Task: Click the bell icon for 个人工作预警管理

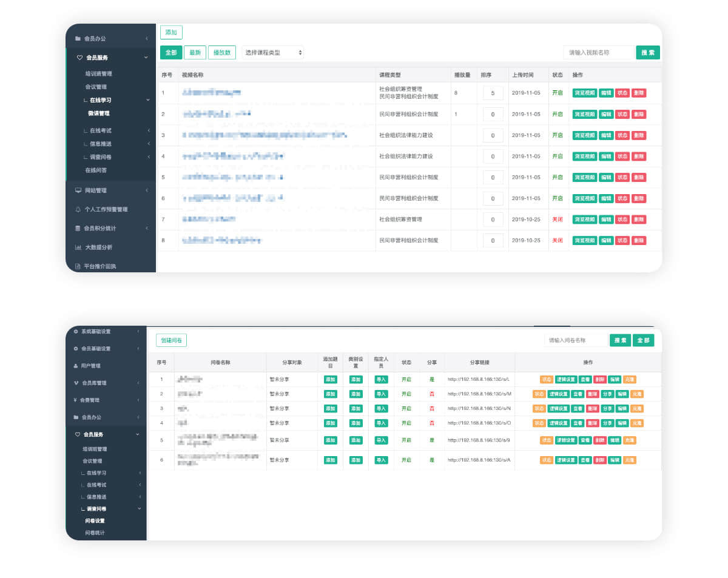Action: pos(78,209)
